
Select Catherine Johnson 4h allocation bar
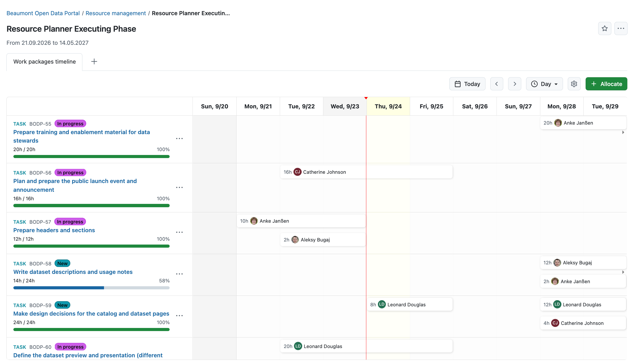click(x=583, y=323)
